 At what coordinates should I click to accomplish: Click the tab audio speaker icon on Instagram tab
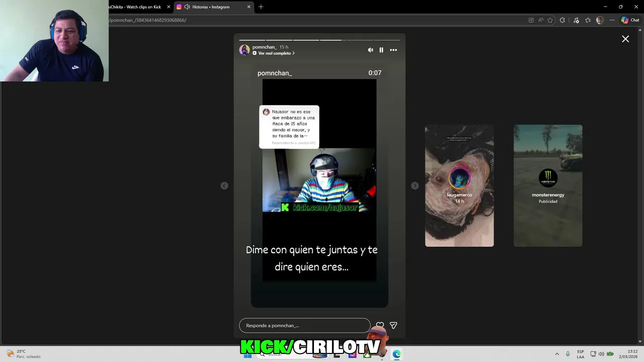point(187,7)
